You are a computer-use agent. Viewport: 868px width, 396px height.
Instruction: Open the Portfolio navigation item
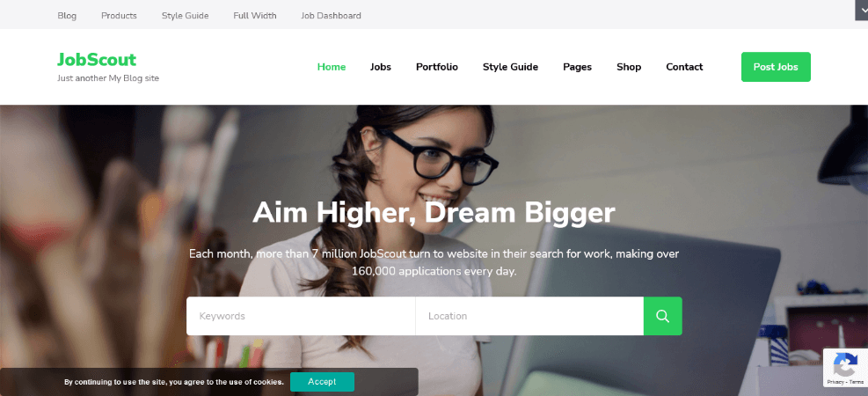437,67
